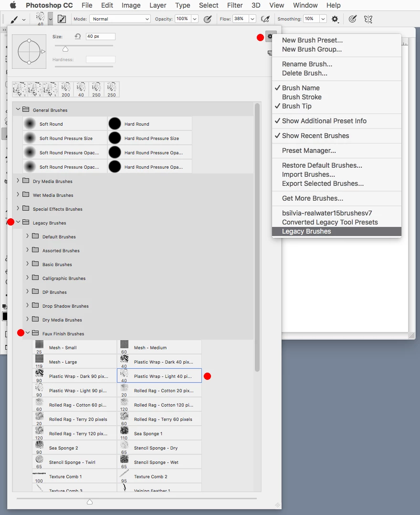
Task: Choose the Mesh - Small brush
Action: pyautogui.click(x=74, y=347)
